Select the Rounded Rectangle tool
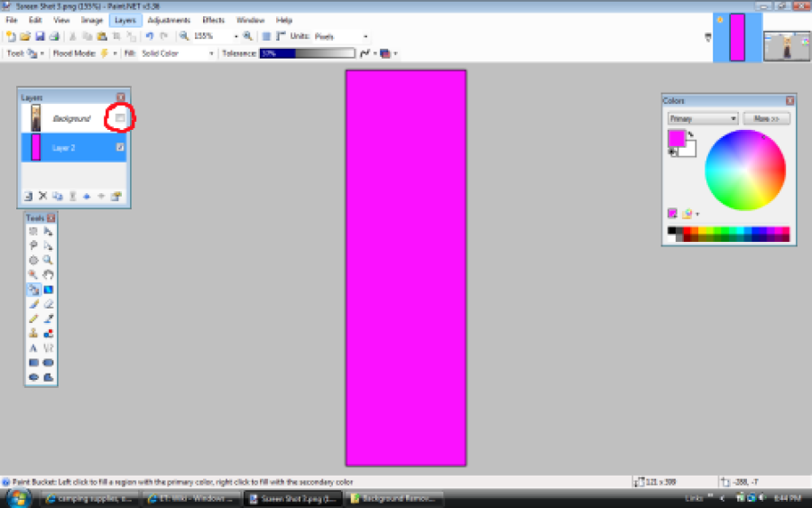Image resolution: width=812 pixels, height=508 pixels. tap(48, 363)
